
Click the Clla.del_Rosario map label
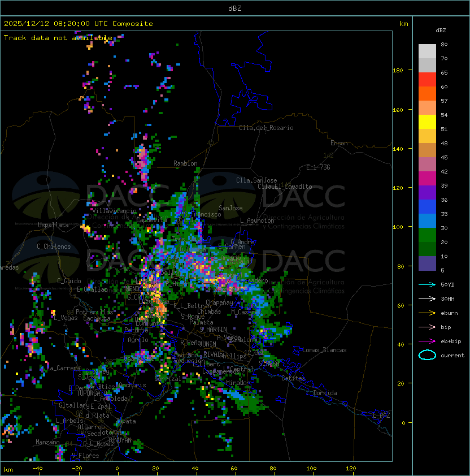(266, 128)
